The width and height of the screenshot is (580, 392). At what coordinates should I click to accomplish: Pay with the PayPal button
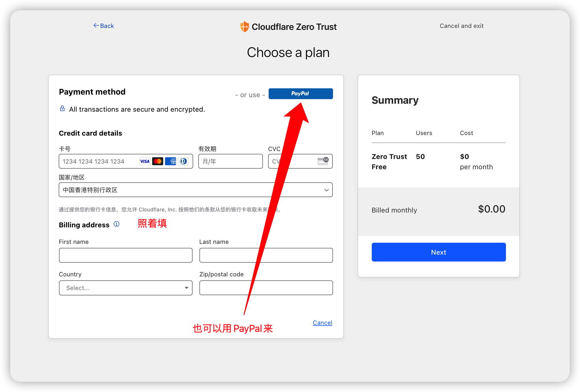pyautogui.click(x=301, y=94)
